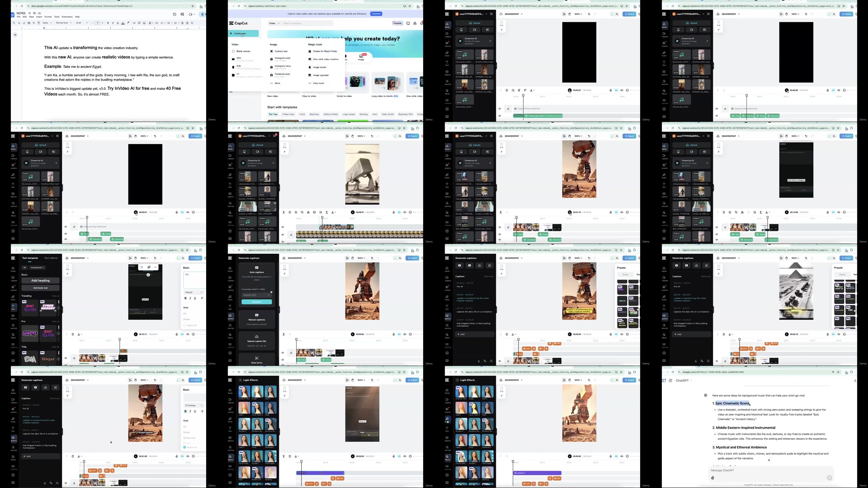
Task: Click Manual captions icon in Generate captions panel
Action: point(257,315)
